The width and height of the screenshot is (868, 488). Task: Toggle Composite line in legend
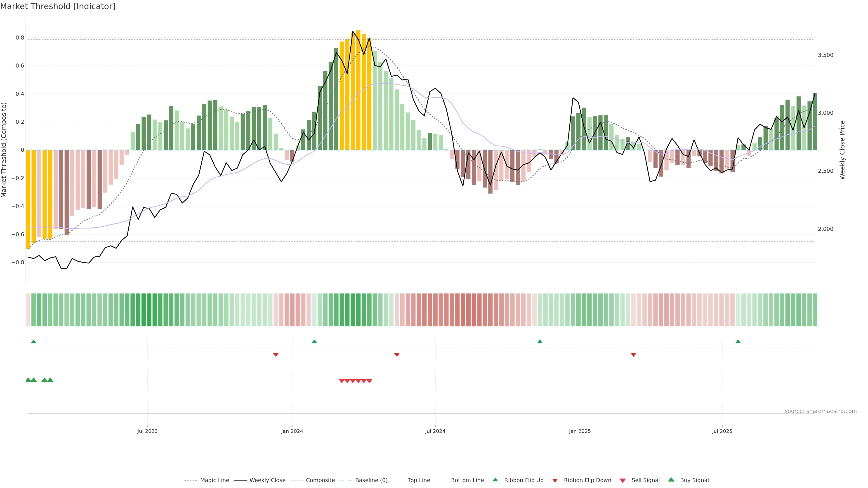(320, 480)
